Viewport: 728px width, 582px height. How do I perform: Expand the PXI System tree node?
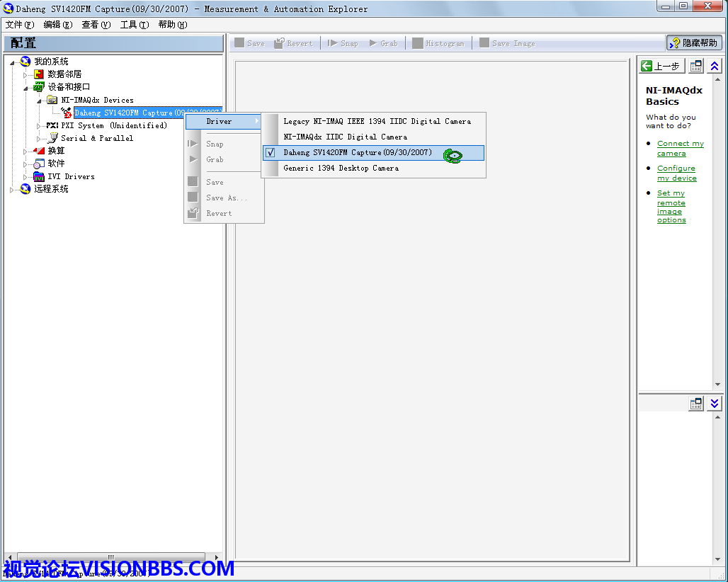tap(39, 125)
